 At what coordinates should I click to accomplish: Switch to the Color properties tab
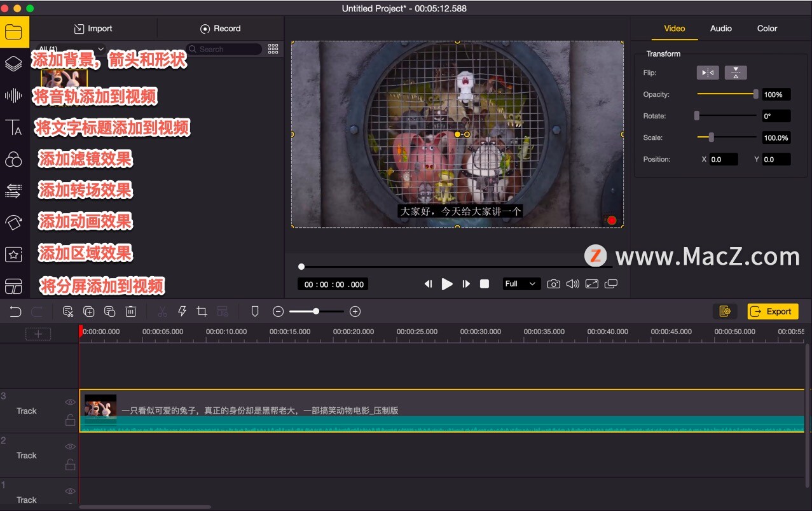point(767,29)
